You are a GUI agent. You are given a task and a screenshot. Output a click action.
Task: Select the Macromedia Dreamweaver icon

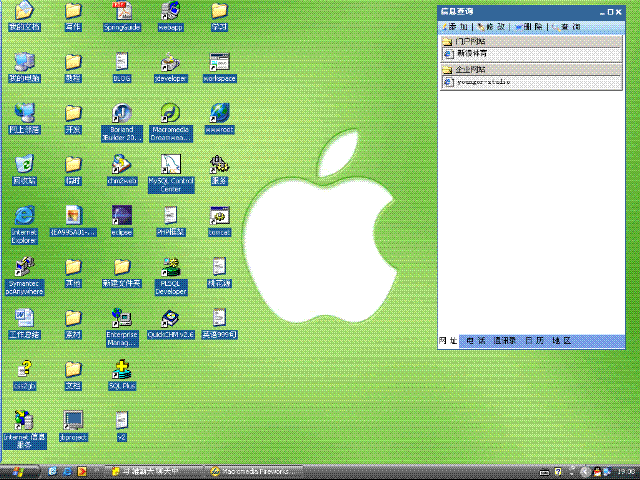(171, 122)
